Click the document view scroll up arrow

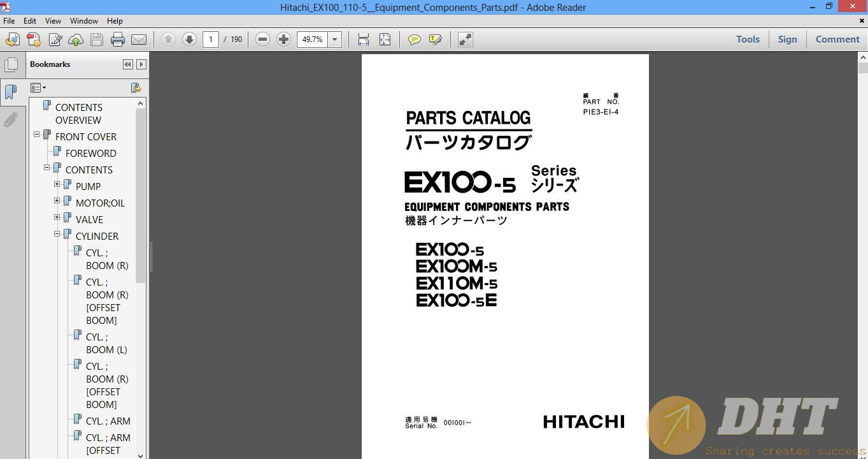coord(863,58)
